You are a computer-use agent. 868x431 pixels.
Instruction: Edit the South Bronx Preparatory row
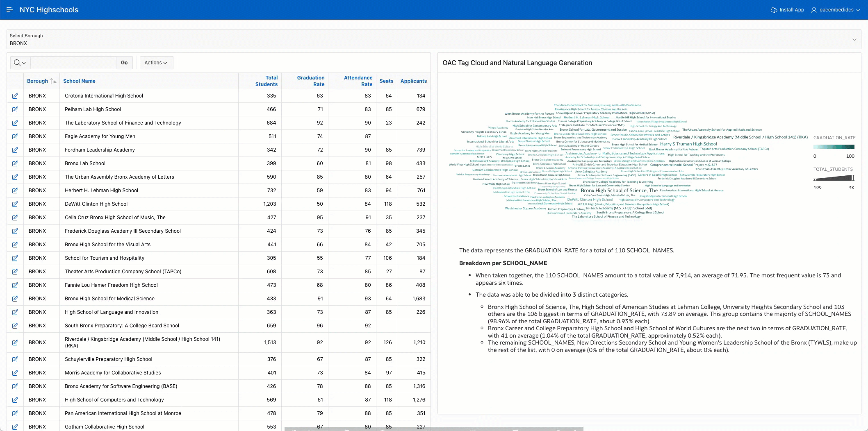coord(15,326)
